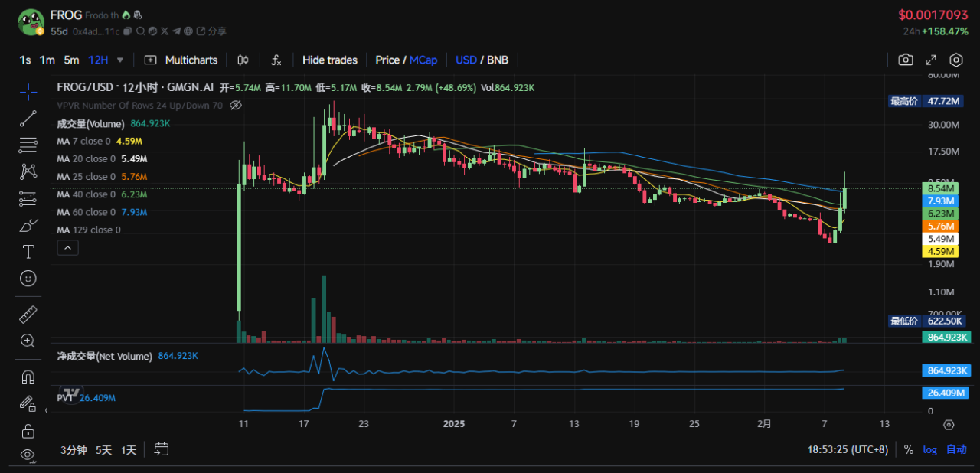Choose the Text annotation tool
Screen dimensions: 980x473
coord(28,252)
